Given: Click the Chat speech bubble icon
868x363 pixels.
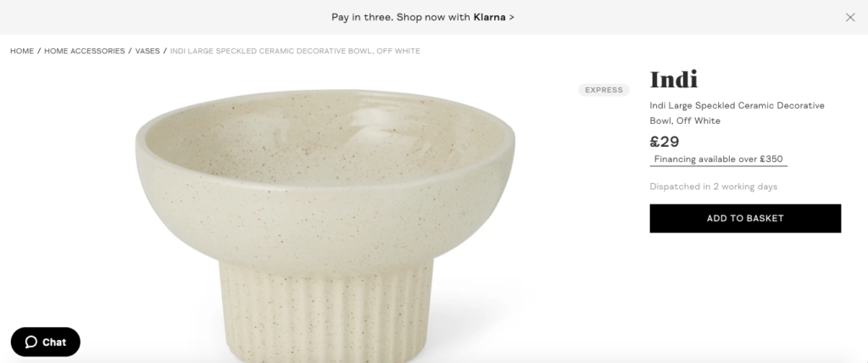Looking at the screenshot, I should pos(31,342).
